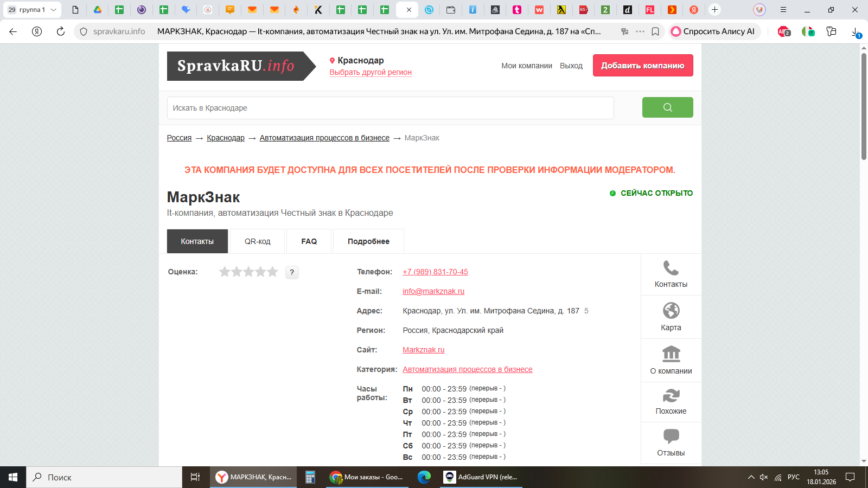Call the phone +7 (989) 831-70-45 link
Screen dimensions: 868x488
click(x=435, y=272)
